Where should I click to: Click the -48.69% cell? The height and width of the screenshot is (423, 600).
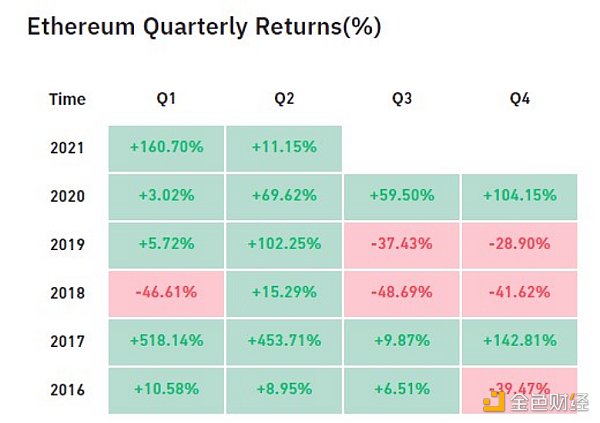tap(401, 293)
